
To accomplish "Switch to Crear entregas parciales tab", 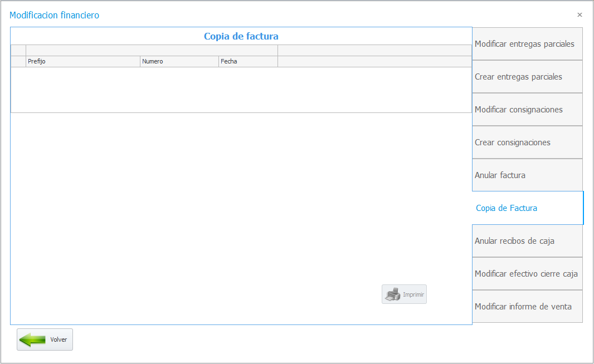I will pos(527,77).
